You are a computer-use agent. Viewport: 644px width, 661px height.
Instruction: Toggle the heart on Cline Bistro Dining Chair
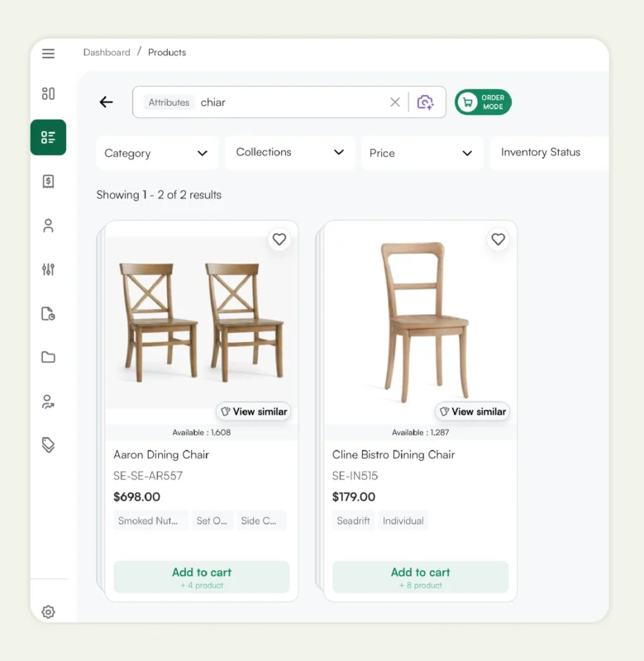tap(498, 240)
